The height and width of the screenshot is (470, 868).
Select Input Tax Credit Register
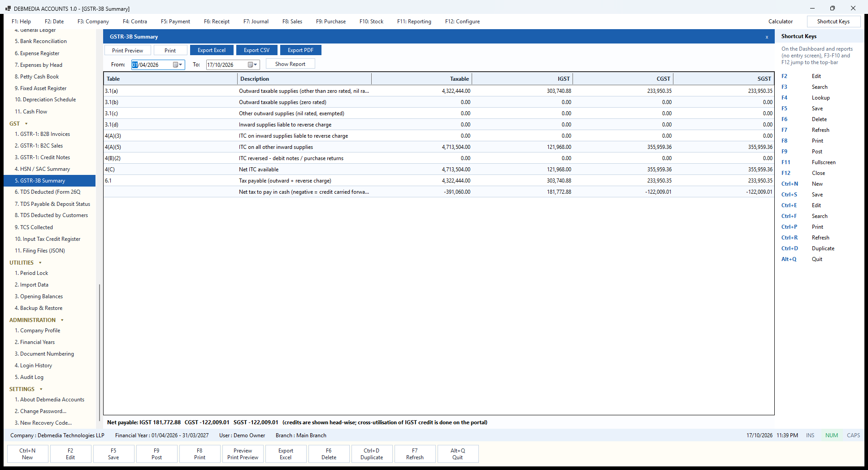pyautogui.click(x=48, y=239)
